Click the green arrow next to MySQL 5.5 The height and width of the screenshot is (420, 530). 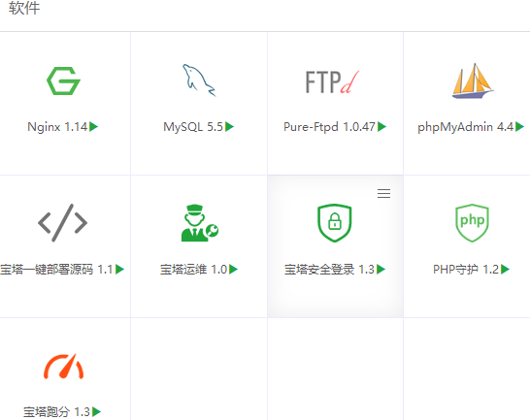pyautogui.click(x=230, y=127)
